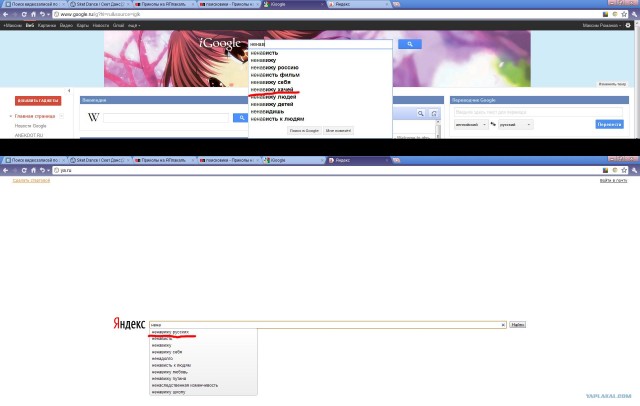Click gadget vertical scrollbar in iGoogle
Viewport: 640px width, 406px height.
(438, 129)
